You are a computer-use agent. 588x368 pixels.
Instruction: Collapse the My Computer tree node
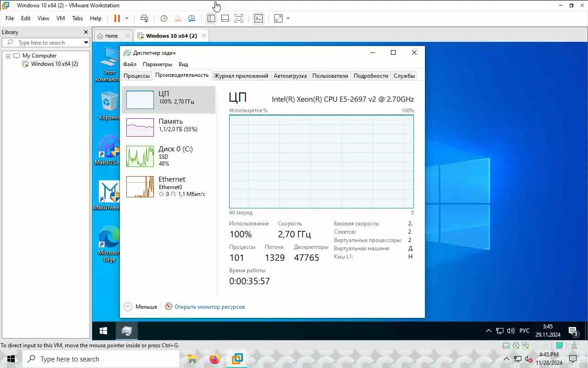coord(8,56)
